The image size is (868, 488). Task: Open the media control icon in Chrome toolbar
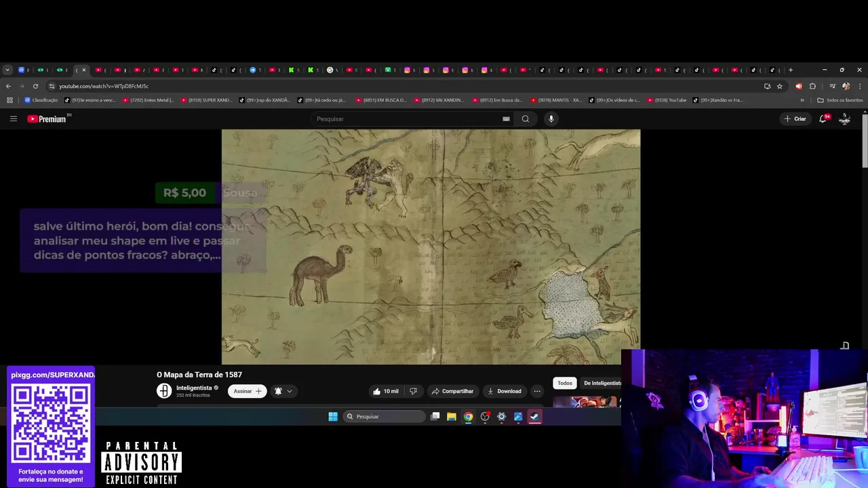(832, 86)
